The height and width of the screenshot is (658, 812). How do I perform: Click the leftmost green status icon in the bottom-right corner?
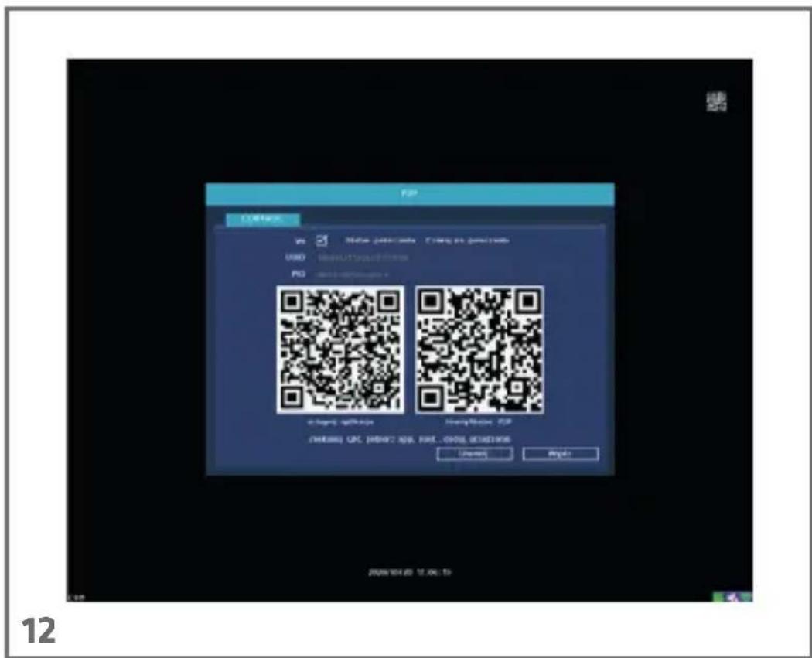pyautogui.click(x=719, y=597)
